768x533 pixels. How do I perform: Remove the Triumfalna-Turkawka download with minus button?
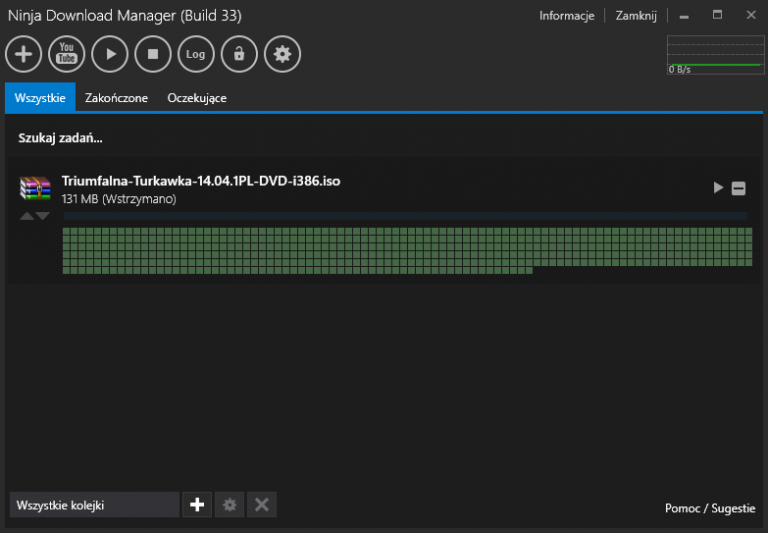739,188
